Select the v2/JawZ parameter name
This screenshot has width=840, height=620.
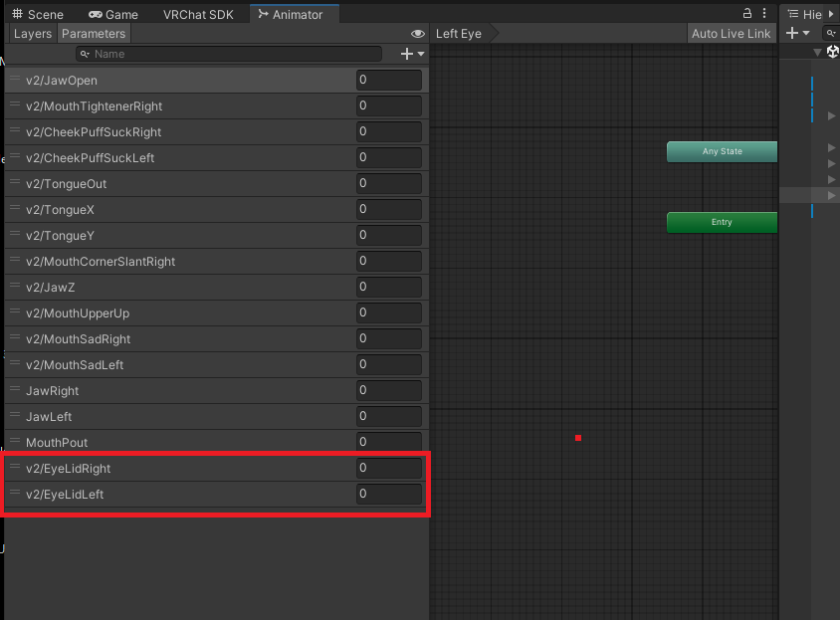(x=51, y=288)
